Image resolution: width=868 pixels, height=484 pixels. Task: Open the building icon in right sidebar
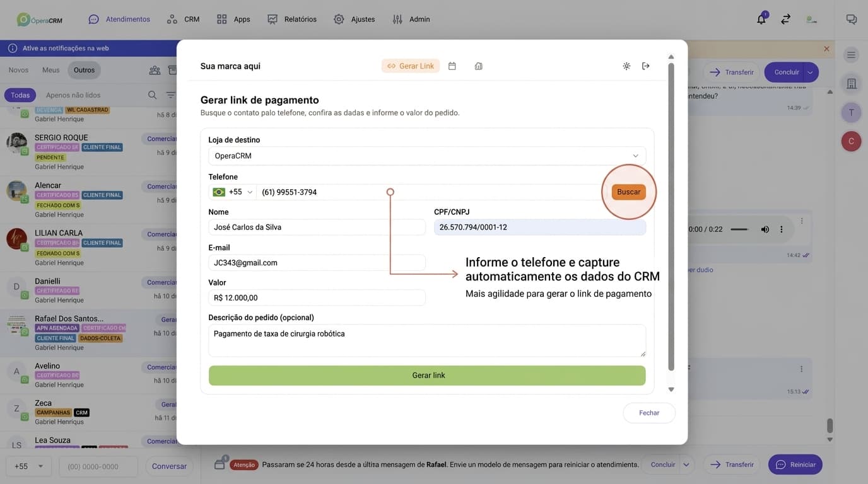coord(851,84)
